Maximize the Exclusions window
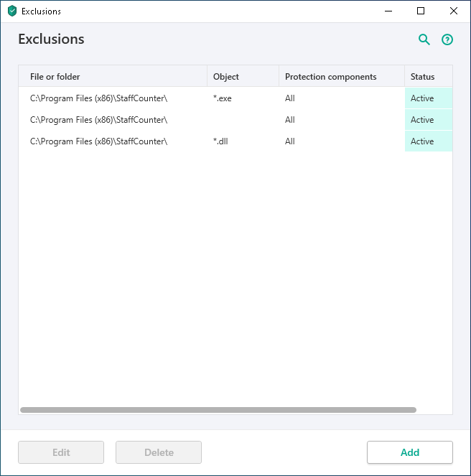The width and height of the screenshot is (471, 476). (421, 11)
